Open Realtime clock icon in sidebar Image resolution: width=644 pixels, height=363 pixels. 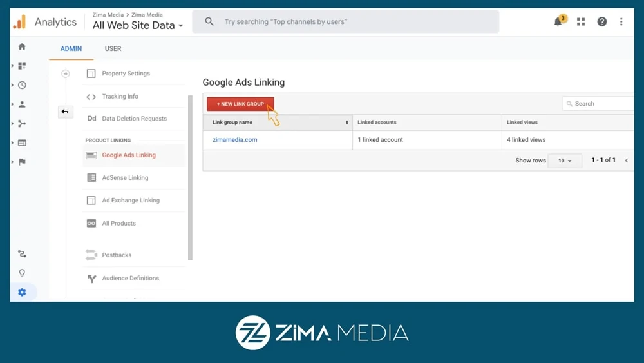pos(22,85)
